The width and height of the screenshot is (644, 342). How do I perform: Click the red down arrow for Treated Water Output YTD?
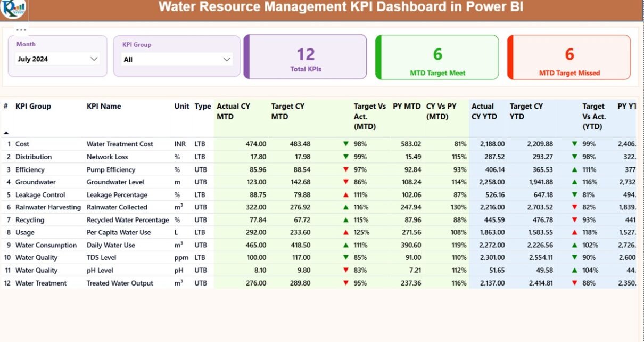(574, 283)
